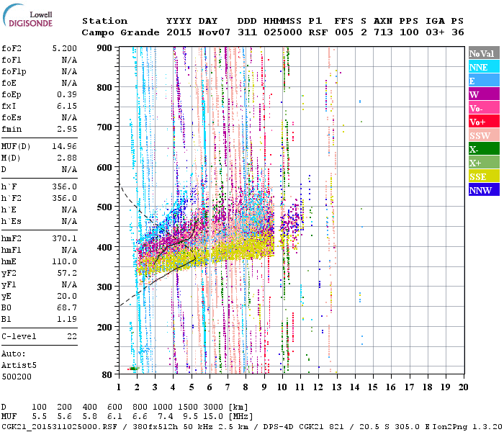Click the year 2015 in header

coord(179,32)
